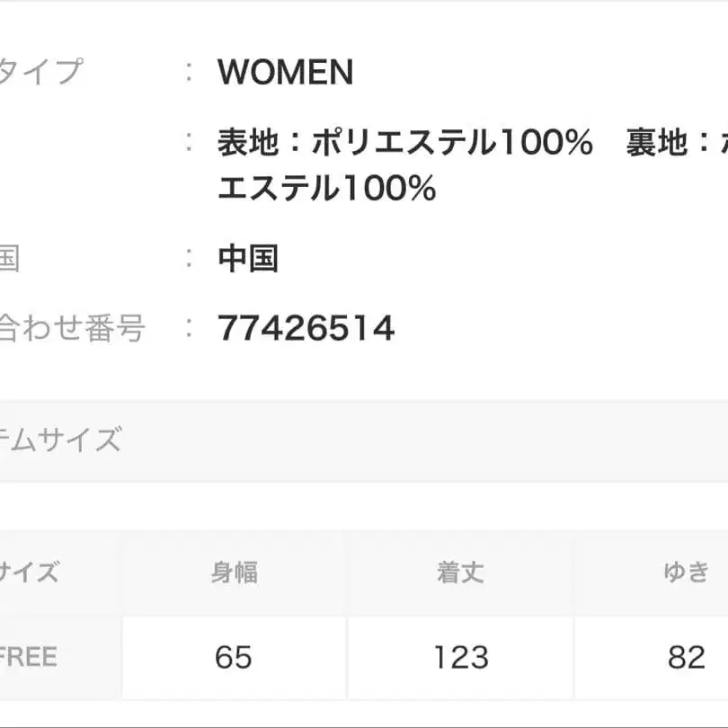Click the サイズ column header
Viewport: 728px width, 728px height.
[x=29, y=572]
